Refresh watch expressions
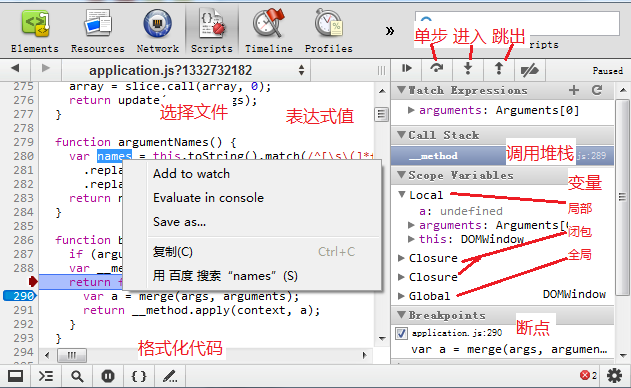Viewport: 631px width, 388px height. (597, 90)
